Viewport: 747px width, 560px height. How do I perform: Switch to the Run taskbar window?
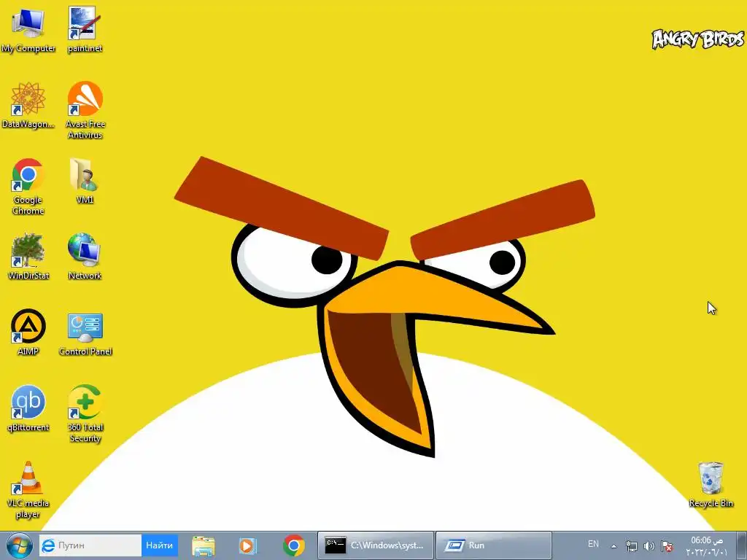coord(494,545)
